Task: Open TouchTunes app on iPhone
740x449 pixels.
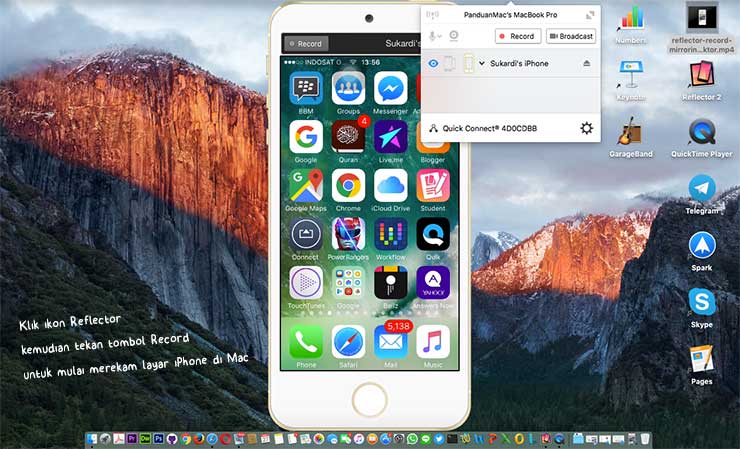Action: coord(306,282)
